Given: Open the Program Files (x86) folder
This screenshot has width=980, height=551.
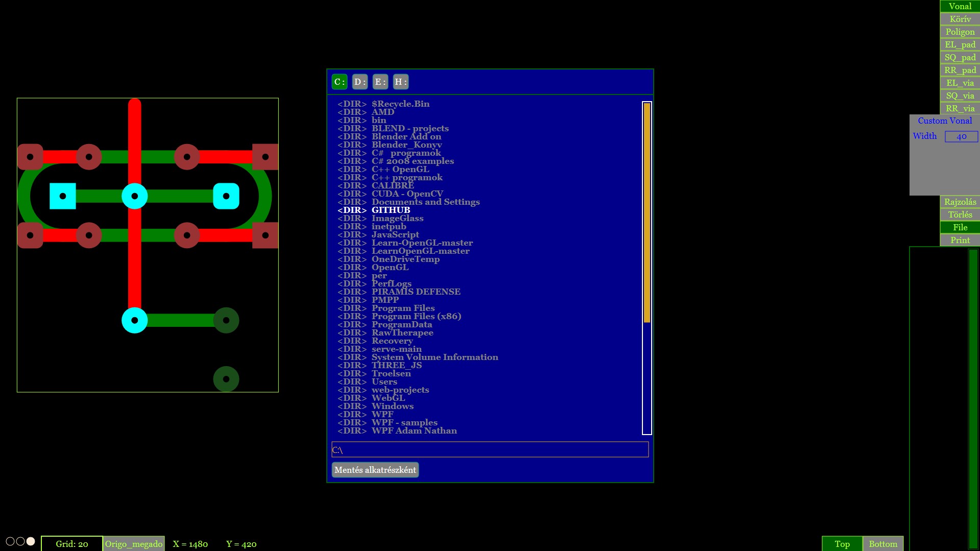Looking at the screenshot, I should click(x=416, y=316).
